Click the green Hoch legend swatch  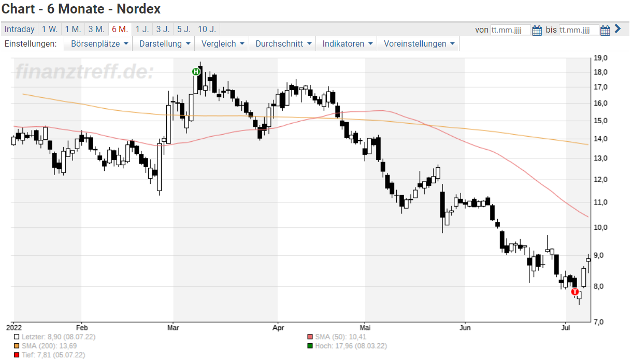point(310,346)
